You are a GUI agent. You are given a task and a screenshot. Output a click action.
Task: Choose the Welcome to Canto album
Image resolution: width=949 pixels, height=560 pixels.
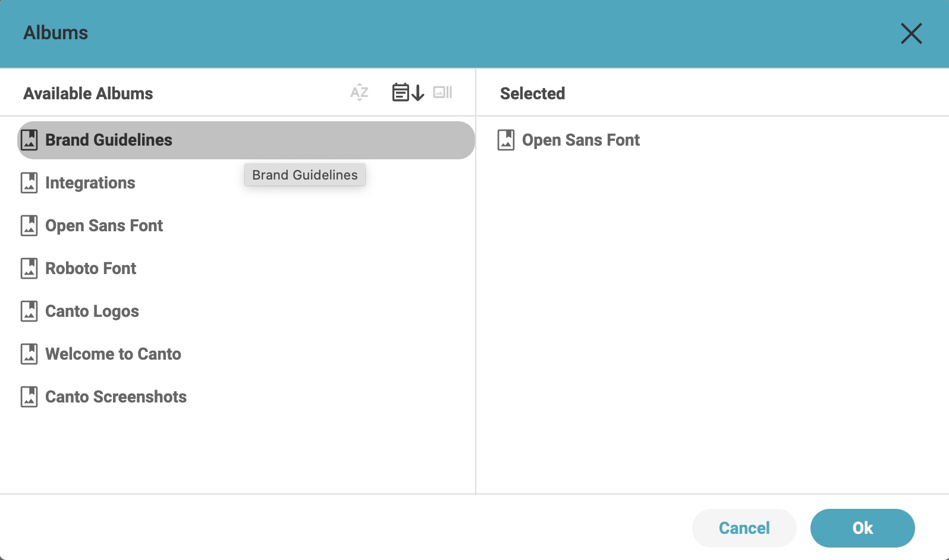pos(246,354)
